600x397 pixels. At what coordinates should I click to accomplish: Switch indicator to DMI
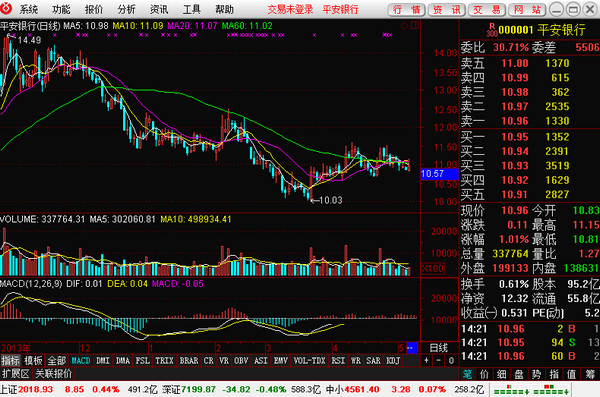[x=103, y=361]
